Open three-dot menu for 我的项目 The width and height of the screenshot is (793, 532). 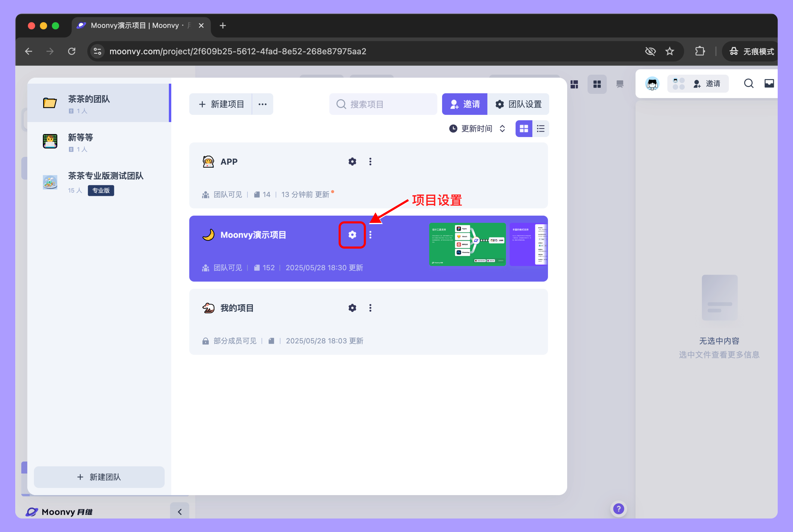370,308
